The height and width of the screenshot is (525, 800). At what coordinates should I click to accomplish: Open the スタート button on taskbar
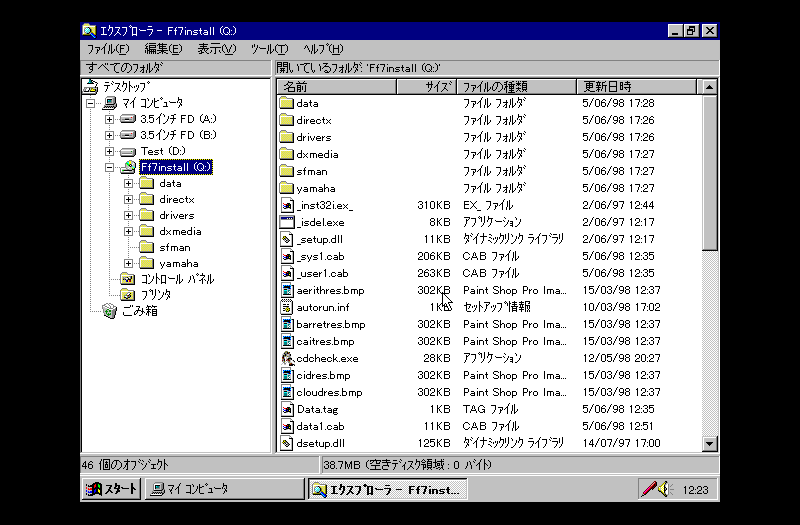tap(111, 489)
